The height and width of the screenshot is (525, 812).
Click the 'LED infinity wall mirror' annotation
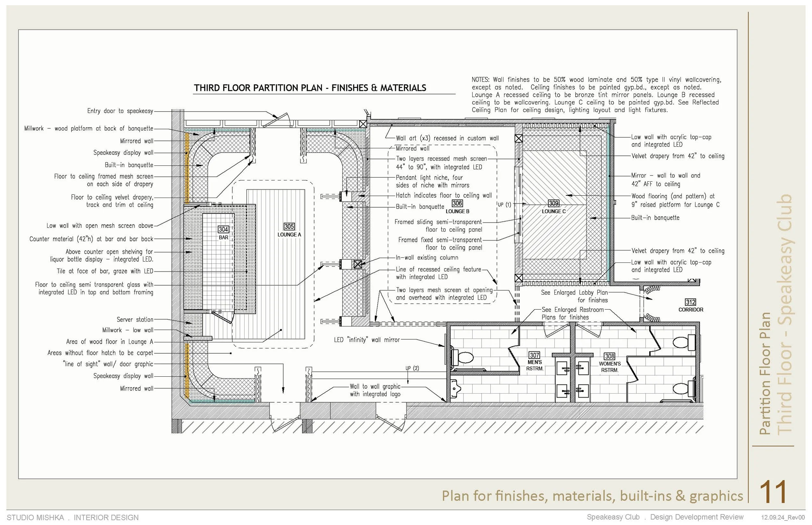[x=367, y=340]
